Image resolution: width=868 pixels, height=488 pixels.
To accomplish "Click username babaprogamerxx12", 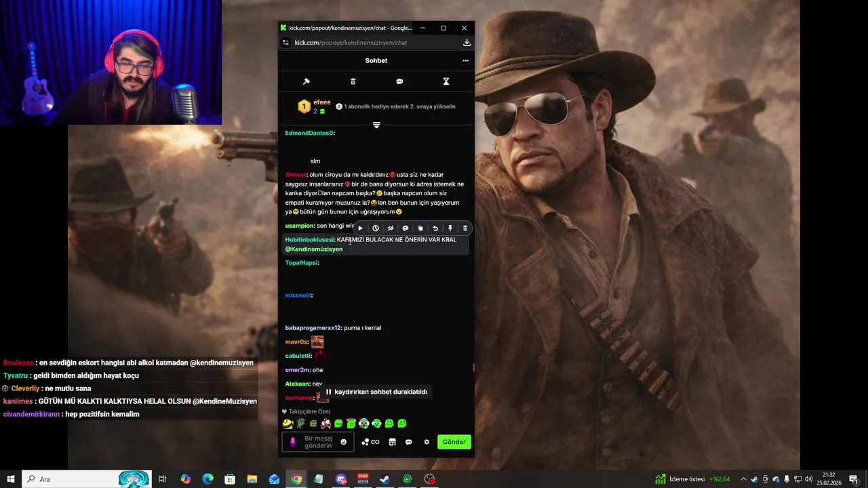I will tap(313, 328).
